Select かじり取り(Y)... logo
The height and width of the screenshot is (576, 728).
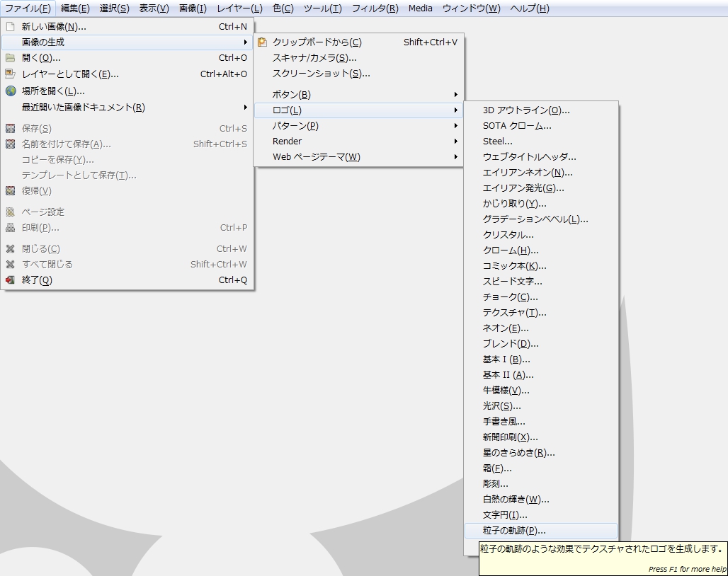coord(541,204)
